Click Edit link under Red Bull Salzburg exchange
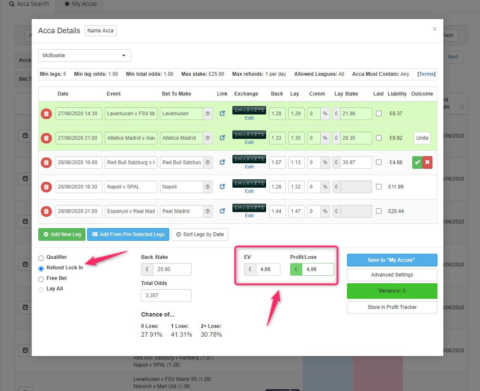 click(x=249, y=167)
